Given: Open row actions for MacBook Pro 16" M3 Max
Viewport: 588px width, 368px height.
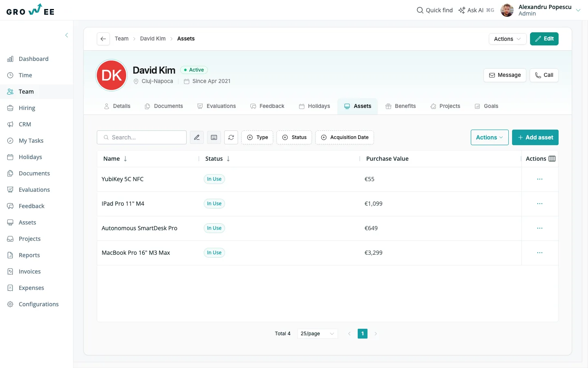Looking at the screenshot, I should (x=540, y=253).
